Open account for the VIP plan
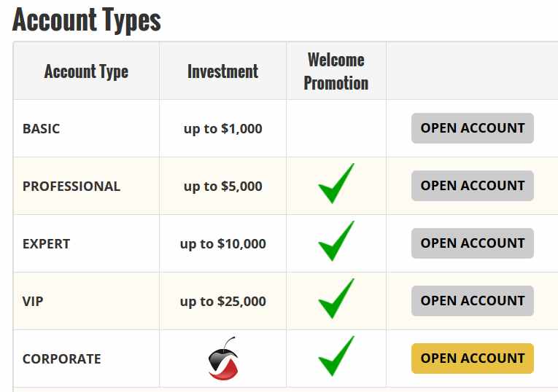Screen dimensions: 558x392 pyautogui.click(x=472, y=301)
